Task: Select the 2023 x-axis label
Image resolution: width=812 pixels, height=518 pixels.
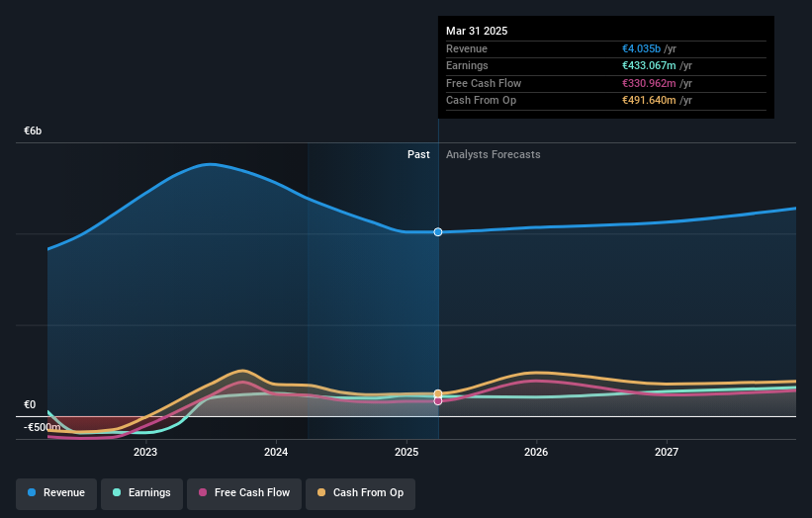Action: [x=145, y=452]
